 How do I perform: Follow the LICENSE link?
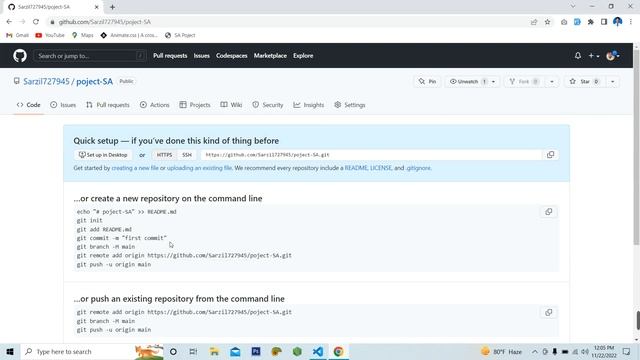[381, 168]
